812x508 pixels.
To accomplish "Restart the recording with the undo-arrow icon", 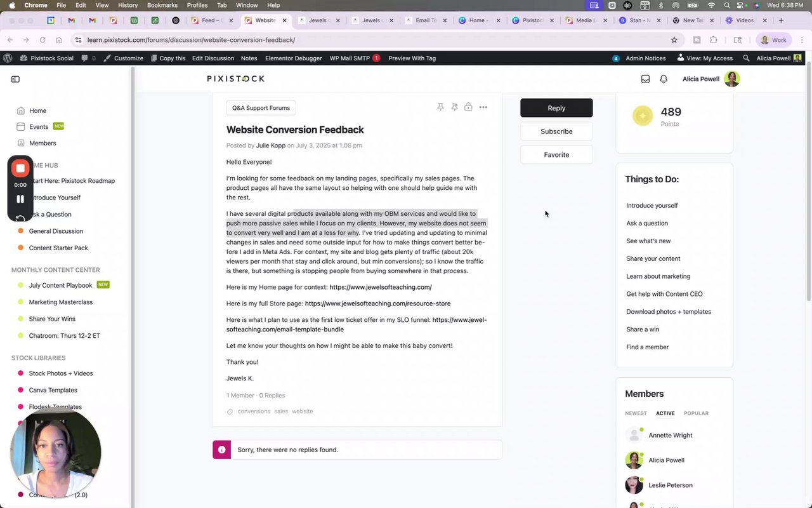I will pos(20,218).
